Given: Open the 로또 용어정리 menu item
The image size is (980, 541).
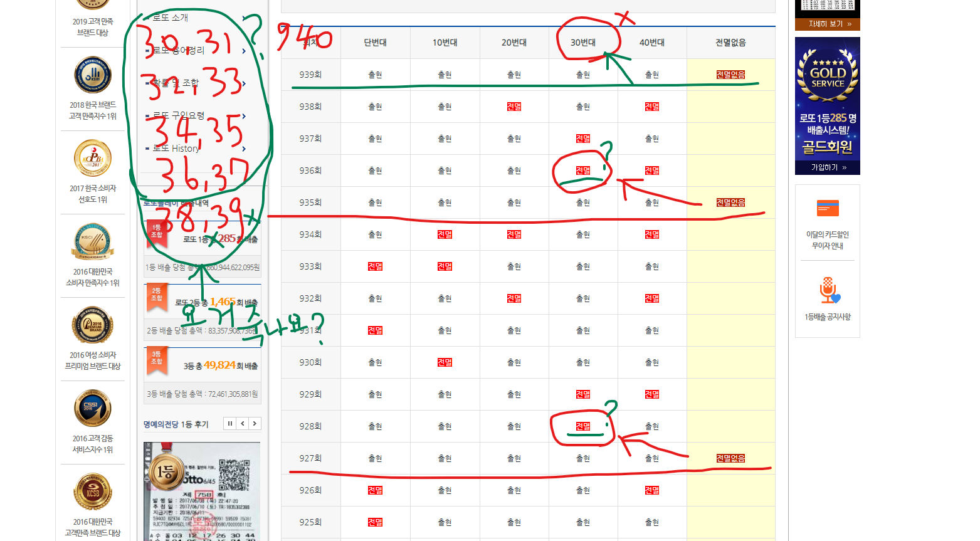Looking at the screenshot, I should pyautogui.click(x=179, y=50).
